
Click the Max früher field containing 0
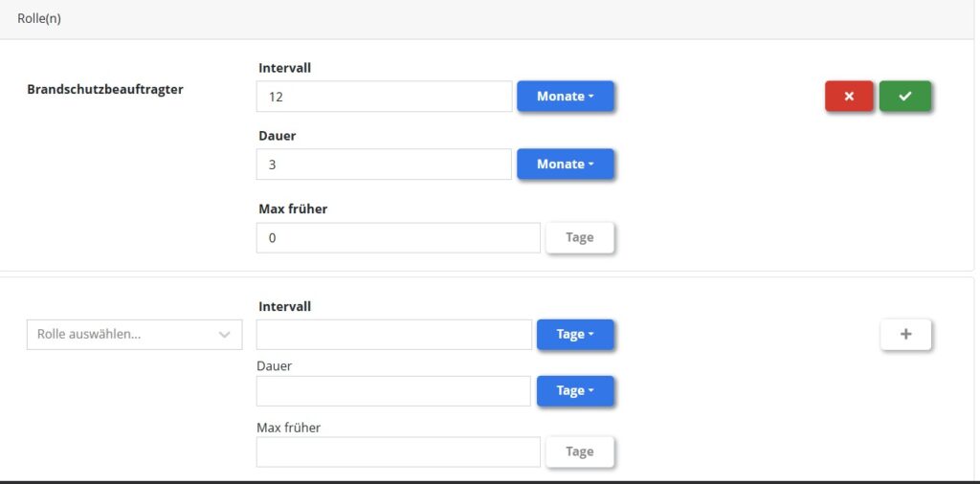click(398, 238)
